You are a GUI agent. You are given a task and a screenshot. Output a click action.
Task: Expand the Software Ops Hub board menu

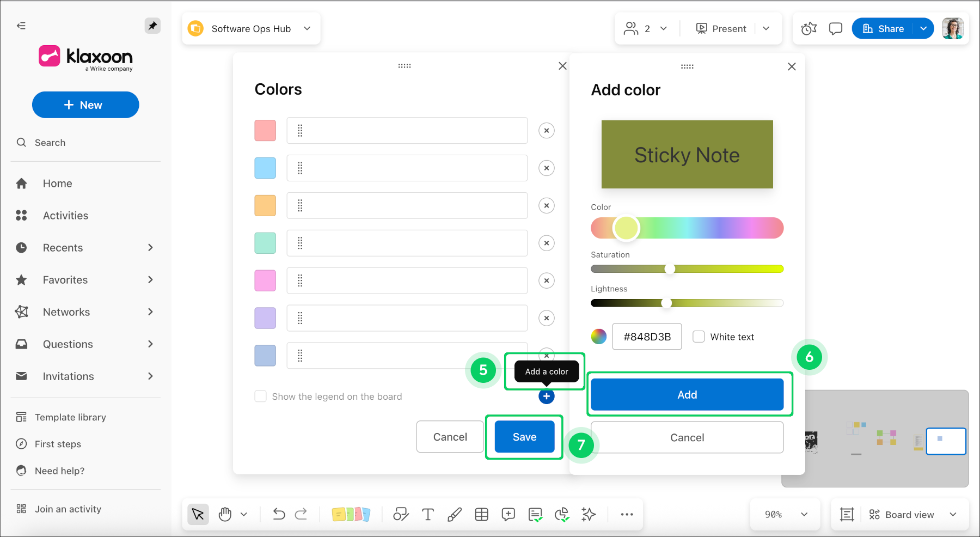[x=307, y=28]
